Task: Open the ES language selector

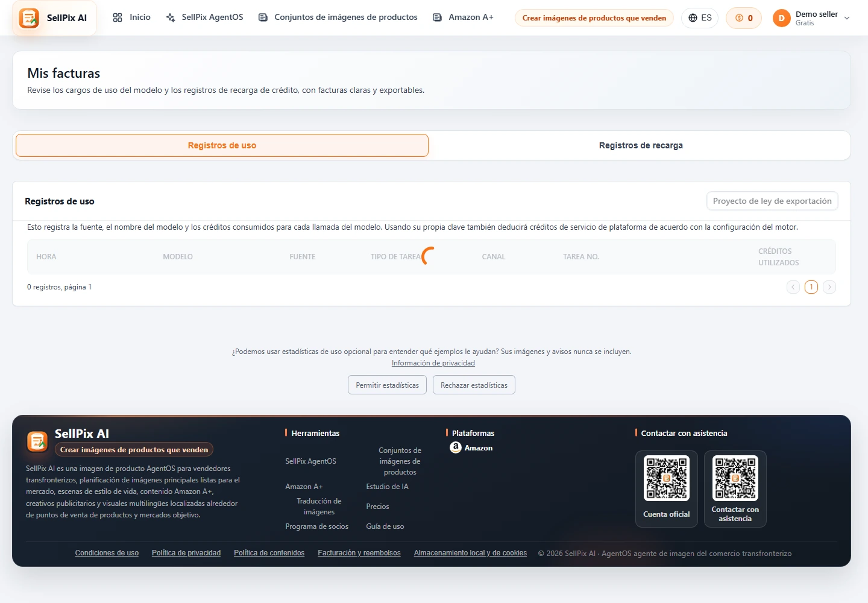Action: [x=700, y=18]
